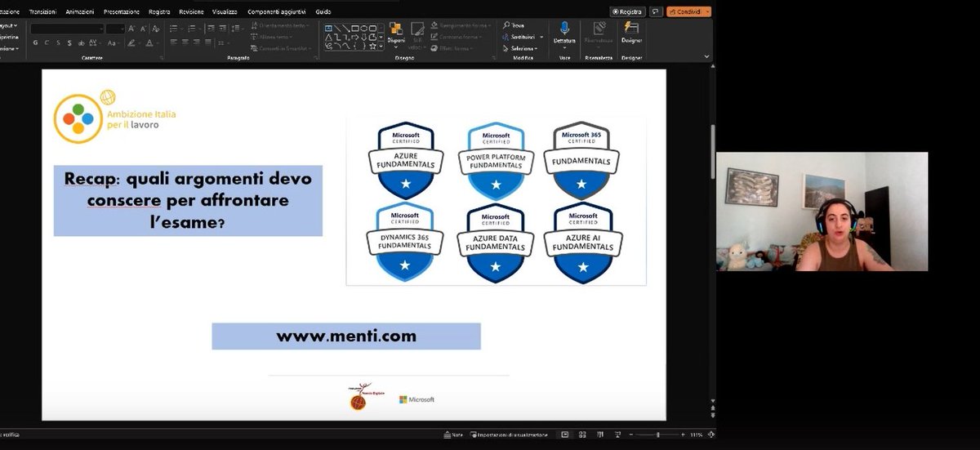Select the triangle shape in gallery
This screenshot has width=980, height=450.
tap(328, 38)
